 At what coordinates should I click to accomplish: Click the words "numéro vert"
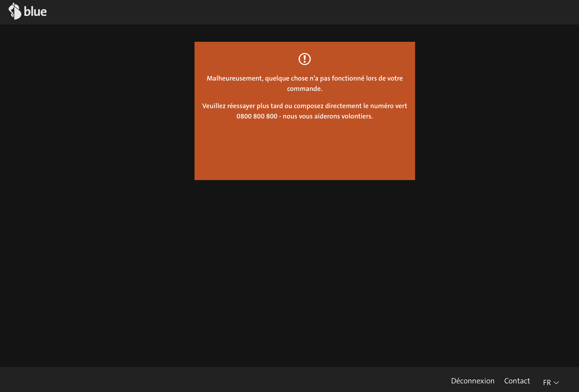click(x=388, y=106)
